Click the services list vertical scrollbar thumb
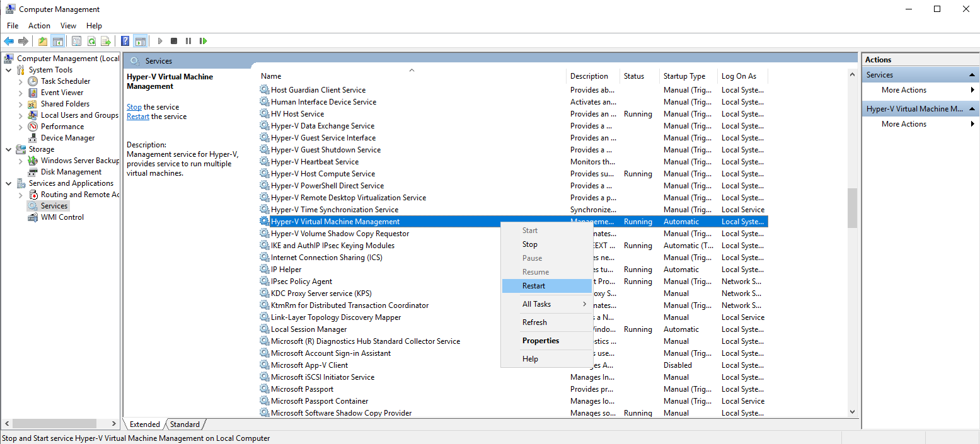The image size is (980, 444). pyautogui.click(x=852, y=208)
